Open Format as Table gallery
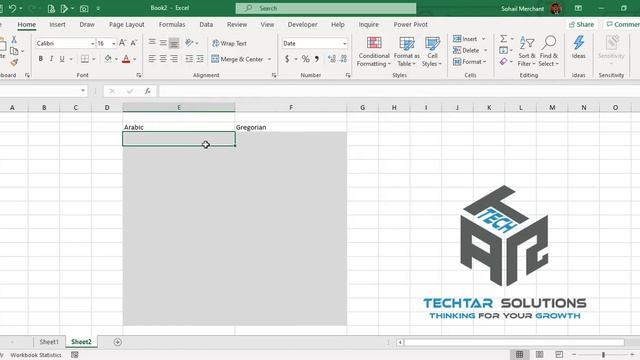 [407, 51]
